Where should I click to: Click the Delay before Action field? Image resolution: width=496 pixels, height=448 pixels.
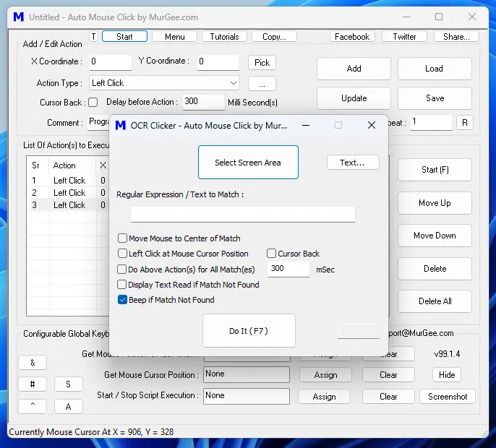204,102
